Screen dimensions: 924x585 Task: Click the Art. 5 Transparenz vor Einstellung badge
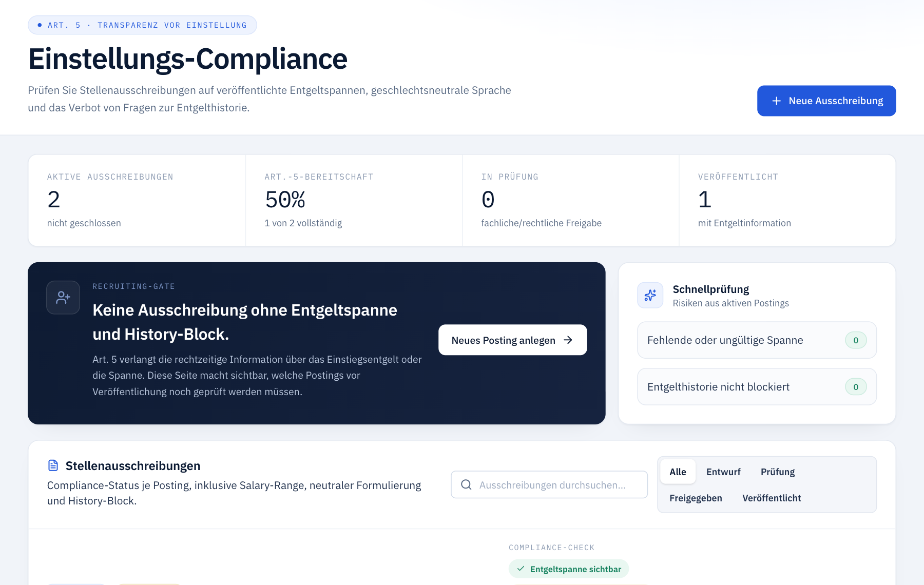pyautogui.click(x=142, y=25)
